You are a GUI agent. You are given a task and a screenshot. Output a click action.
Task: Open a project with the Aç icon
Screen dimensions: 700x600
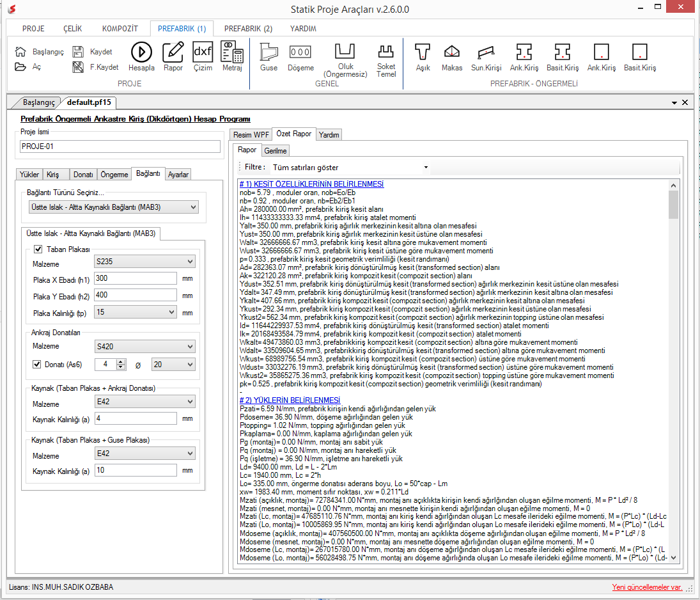click(20, 67)
